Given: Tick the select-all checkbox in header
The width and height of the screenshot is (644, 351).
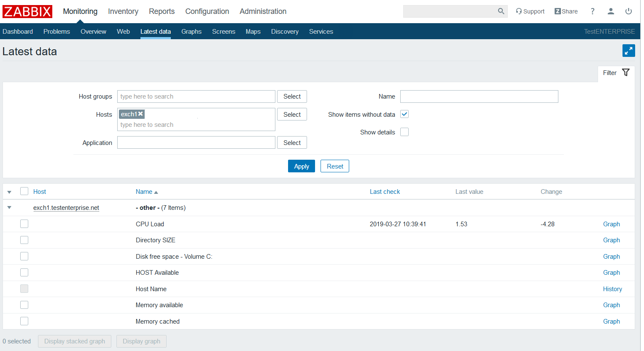Looking at the screenshot, I should pos(24,191).
